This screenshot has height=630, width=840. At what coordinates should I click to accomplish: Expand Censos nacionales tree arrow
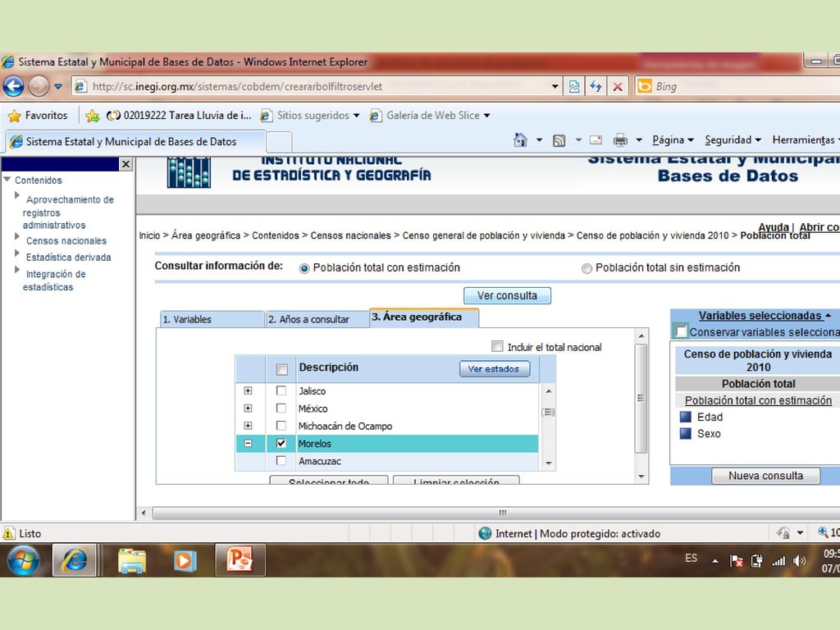click(x=17, y=237)
